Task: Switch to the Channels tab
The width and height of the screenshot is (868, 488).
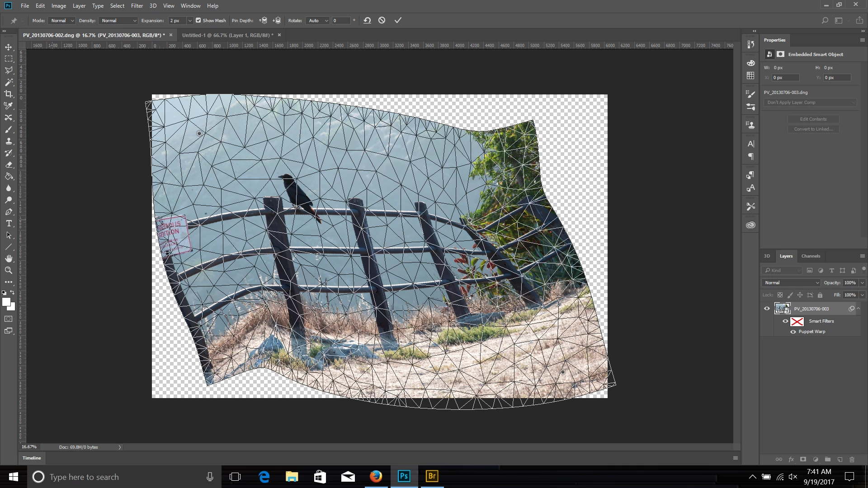Action: 811,256
